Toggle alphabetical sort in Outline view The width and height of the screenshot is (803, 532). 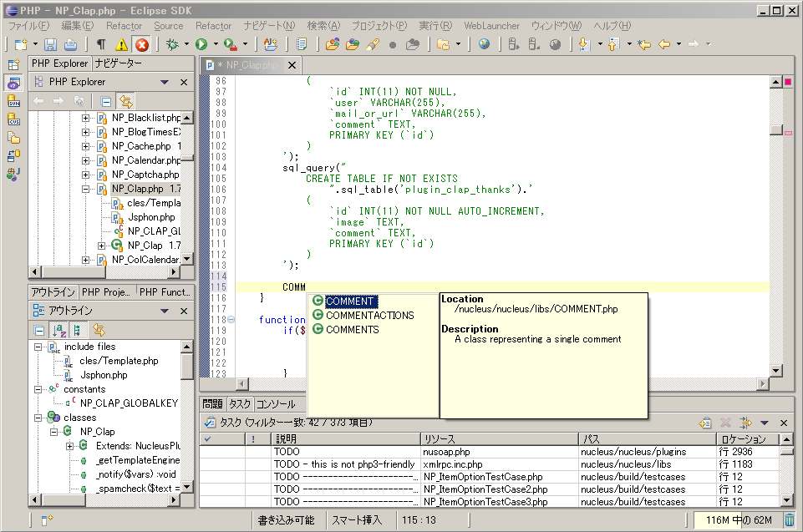(x=58, y=330)
